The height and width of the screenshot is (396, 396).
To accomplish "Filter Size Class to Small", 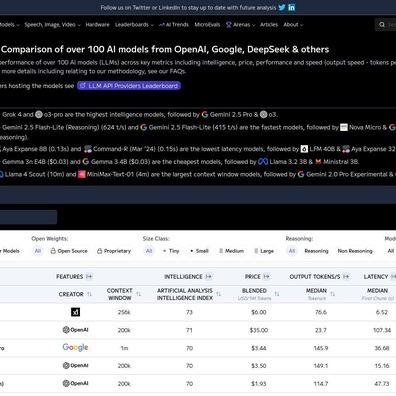I will point(199,251).
